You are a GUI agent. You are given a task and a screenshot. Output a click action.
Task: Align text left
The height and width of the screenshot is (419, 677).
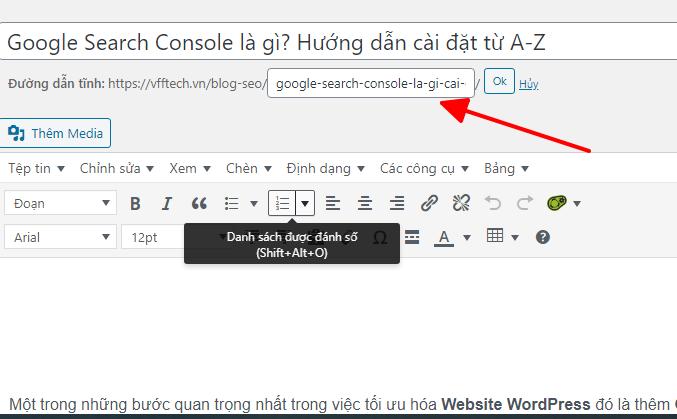pos(332,203)
